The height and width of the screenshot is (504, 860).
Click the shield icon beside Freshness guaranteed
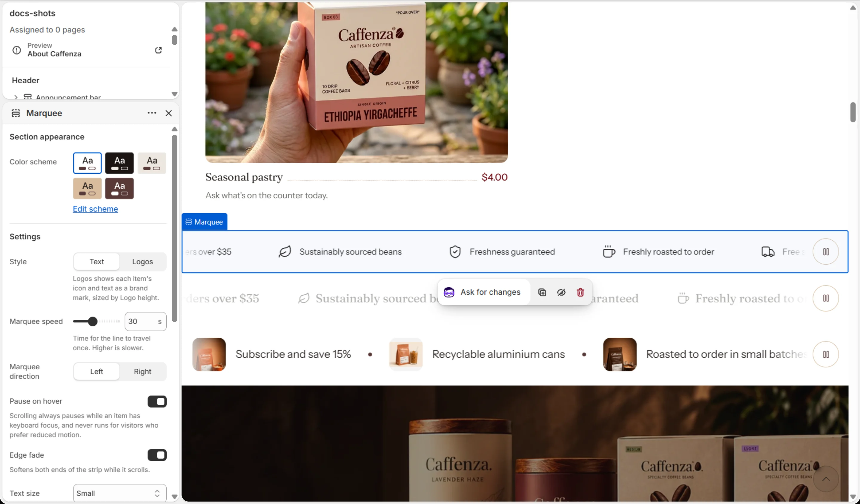[x=455, y=252]
